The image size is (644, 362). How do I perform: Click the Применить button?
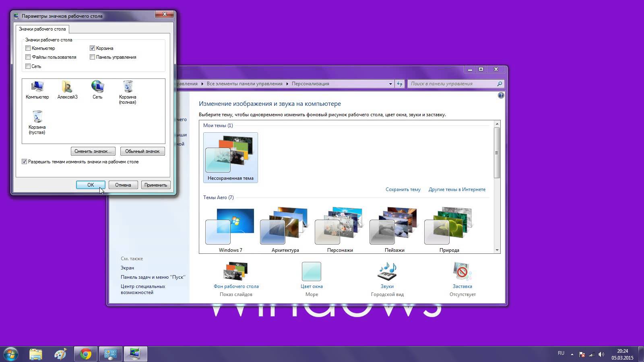pyautogui.click(x=156, y=185)
